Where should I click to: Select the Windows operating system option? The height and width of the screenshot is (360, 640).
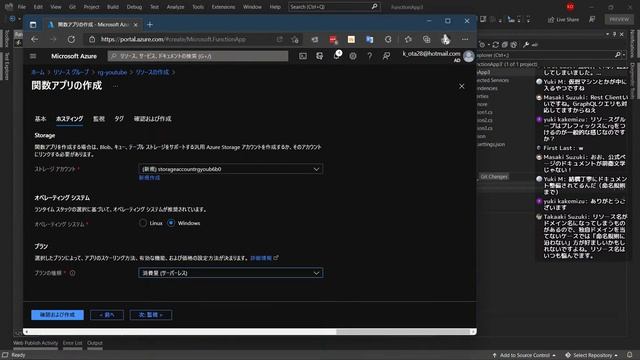[x=171, y=223]
